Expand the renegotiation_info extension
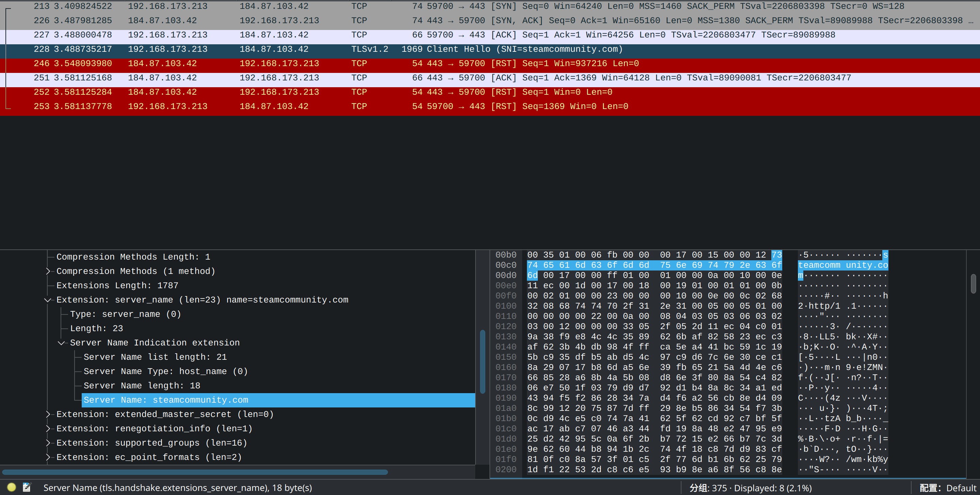Image resolution: width=980 pixels, height=495 pixels. [x=48, y=429]
